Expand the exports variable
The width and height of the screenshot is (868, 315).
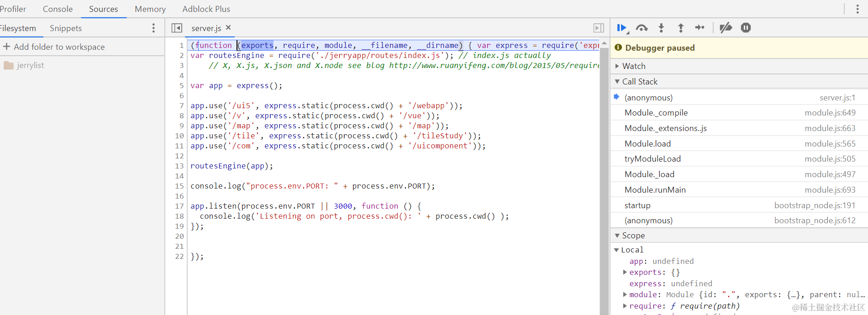(x=625, y=272)
